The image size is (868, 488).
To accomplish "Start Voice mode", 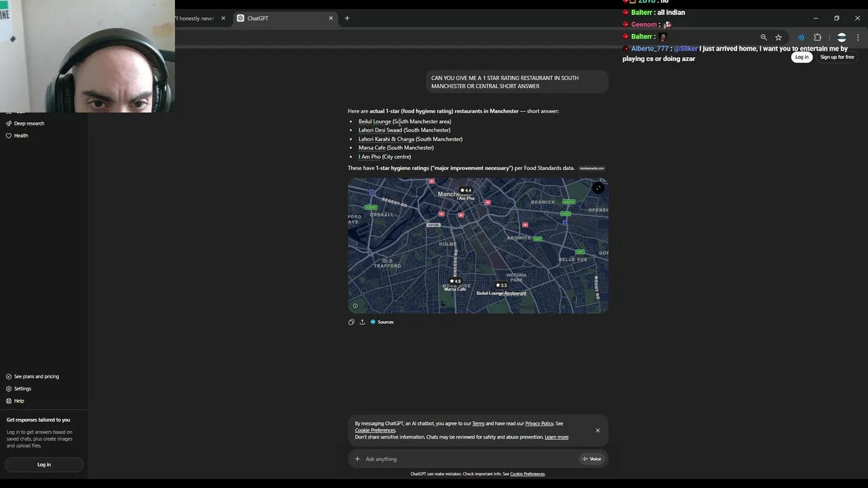I will [x=592, y=459].
